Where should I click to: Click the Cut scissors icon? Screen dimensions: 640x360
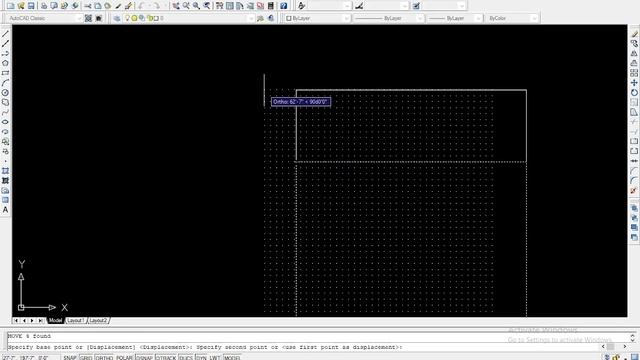tap(88, 6)
